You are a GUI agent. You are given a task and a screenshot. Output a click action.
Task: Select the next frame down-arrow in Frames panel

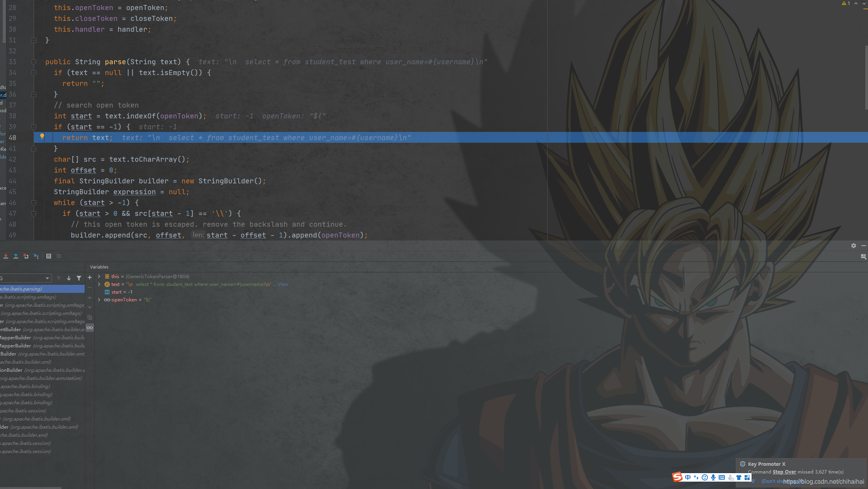click(69, 278)
